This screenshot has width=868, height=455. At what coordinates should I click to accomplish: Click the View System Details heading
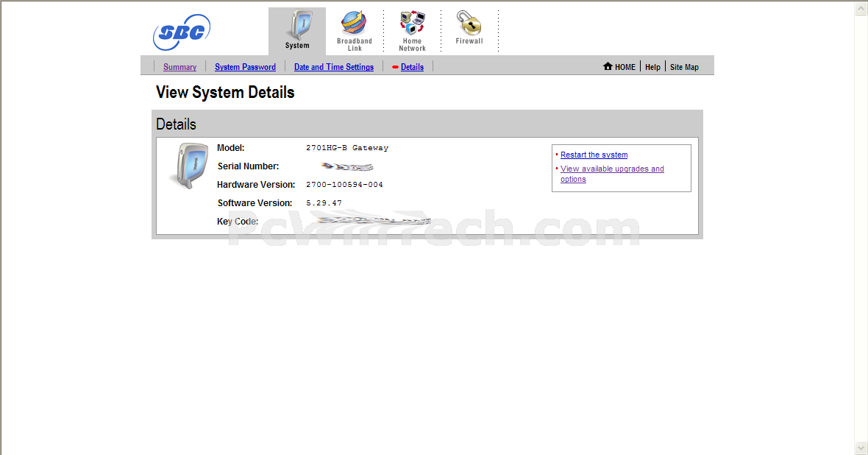[x=225, y=93]
